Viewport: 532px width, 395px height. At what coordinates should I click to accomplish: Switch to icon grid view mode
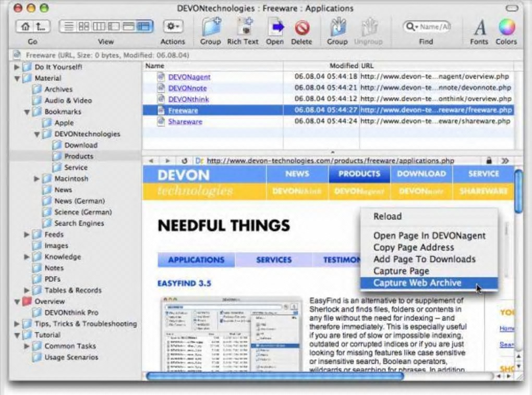point(83,27)
